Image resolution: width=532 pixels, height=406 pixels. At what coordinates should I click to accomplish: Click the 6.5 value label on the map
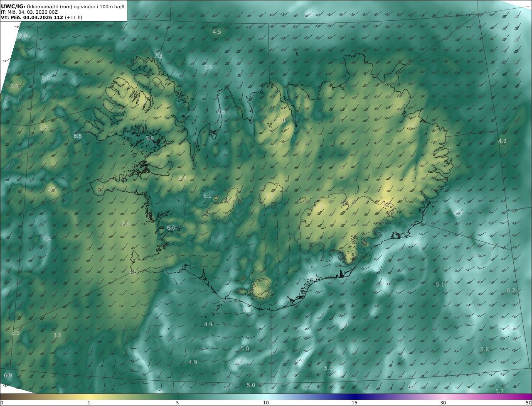[78, 136]
